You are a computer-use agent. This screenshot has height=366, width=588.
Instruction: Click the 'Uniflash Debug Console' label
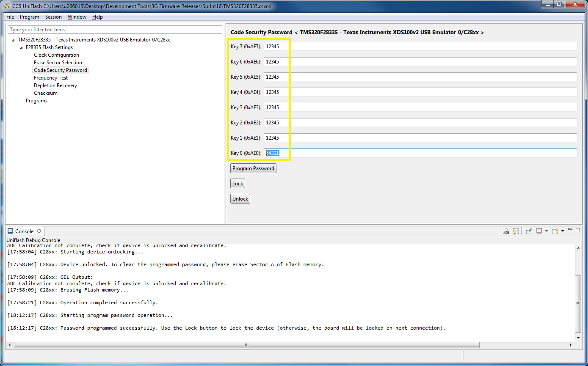coord(33,240)
